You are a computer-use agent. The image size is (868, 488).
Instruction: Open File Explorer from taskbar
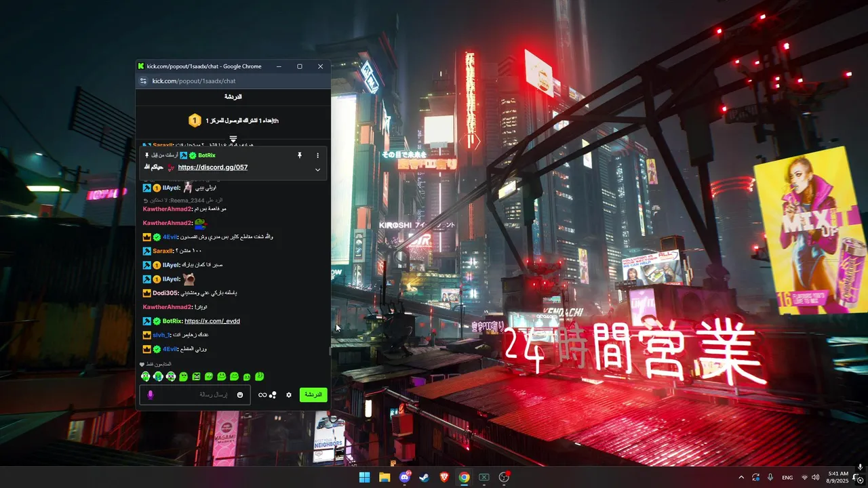click(x=384, y=477)
